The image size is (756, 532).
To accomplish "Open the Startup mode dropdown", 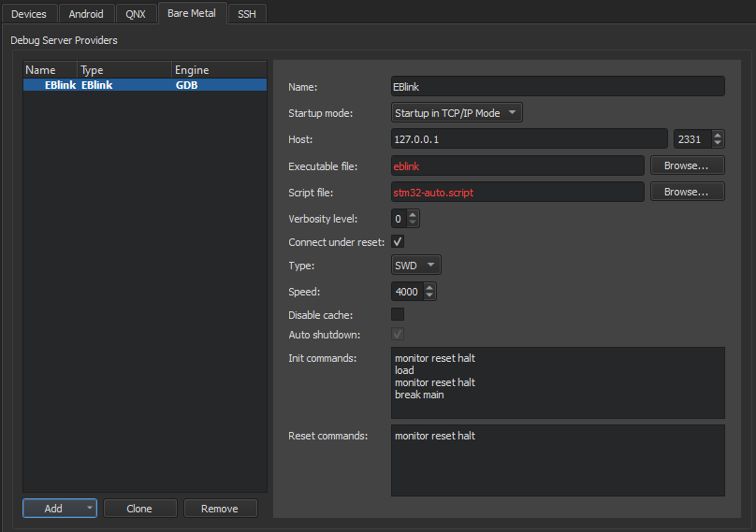I will [456, 113].
